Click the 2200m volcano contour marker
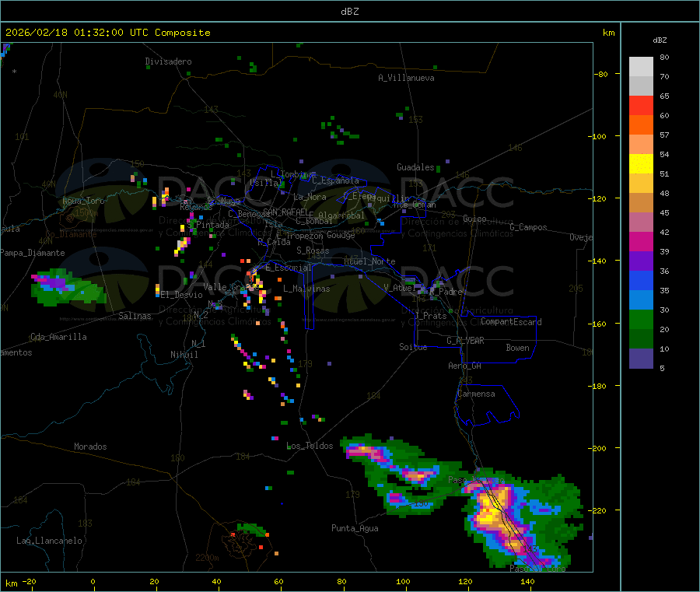700x592 pixels. [x=207, y=558]
